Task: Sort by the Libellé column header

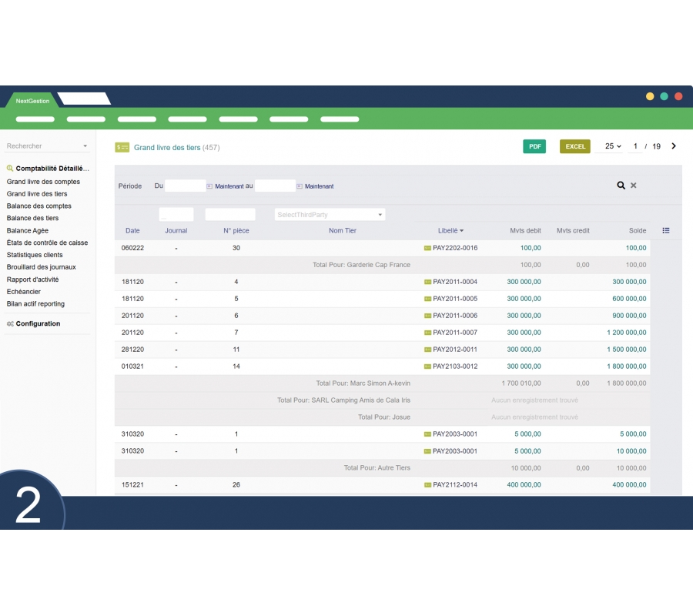Action: [x=450, y=231]
